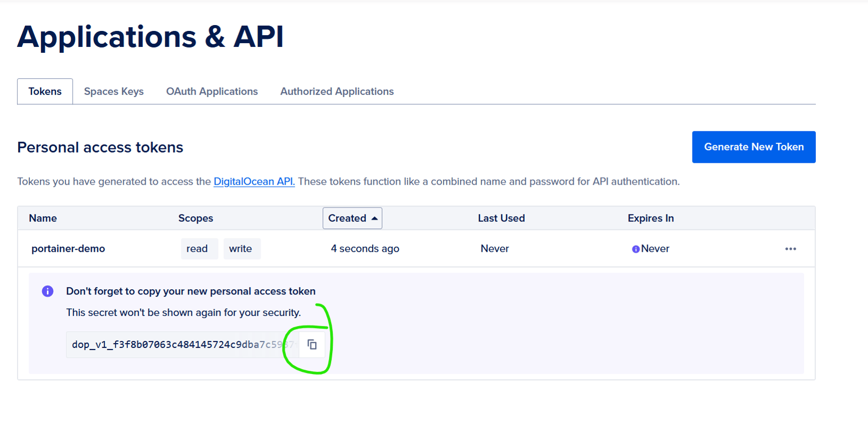Select the portainer-demo token name
Viewport: 868px width, 430px height.
click(68, 249)
